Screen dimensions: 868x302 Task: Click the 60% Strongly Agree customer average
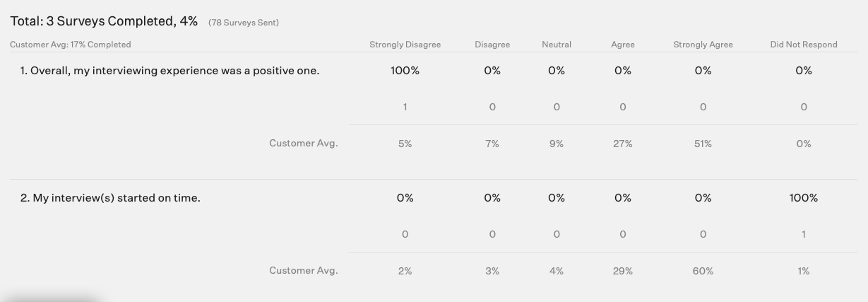click(703, 271)
